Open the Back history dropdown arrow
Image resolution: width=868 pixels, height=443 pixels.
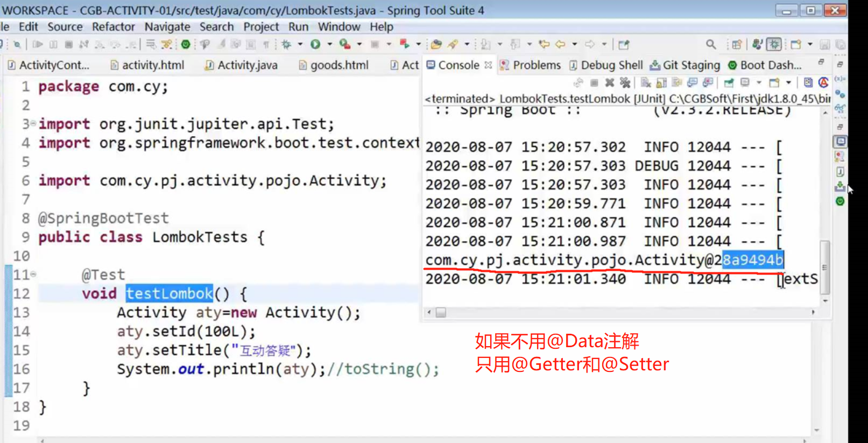pos(575,45)
